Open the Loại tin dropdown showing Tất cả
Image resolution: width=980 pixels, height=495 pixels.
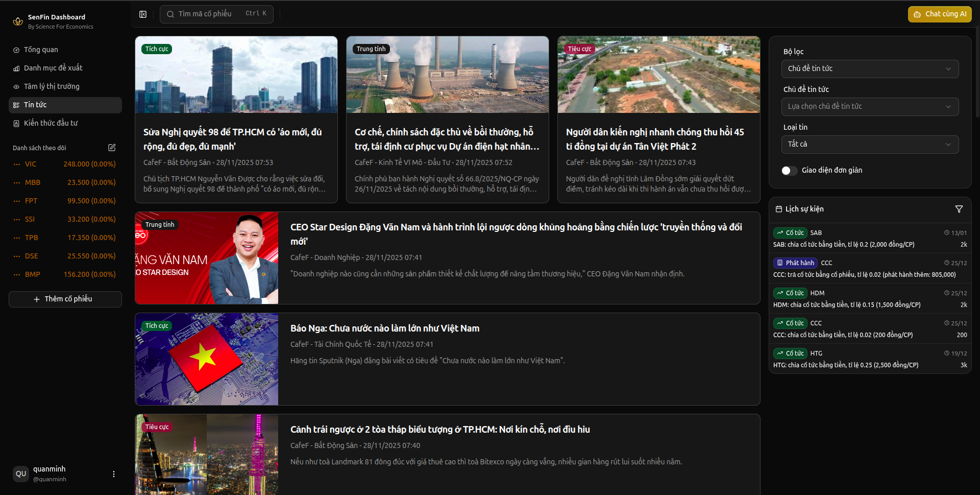coord(870,145)
